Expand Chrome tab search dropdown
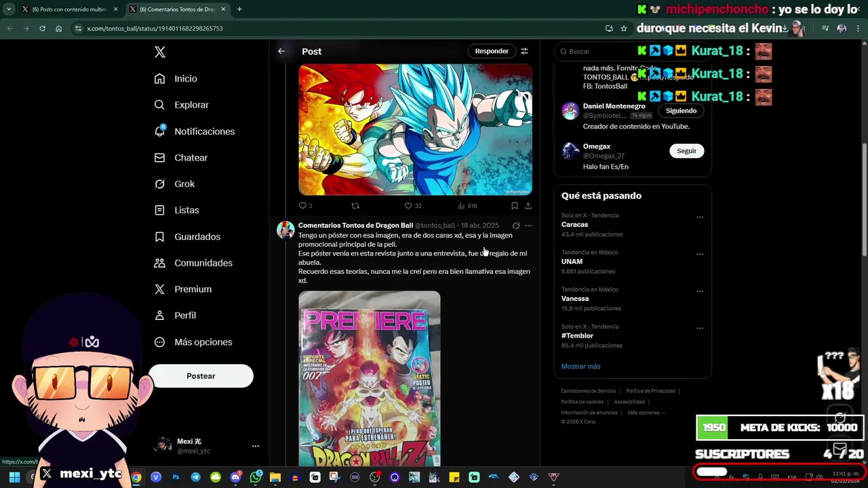The height and width of the screenshot is (488, 868). coord(8,9)
